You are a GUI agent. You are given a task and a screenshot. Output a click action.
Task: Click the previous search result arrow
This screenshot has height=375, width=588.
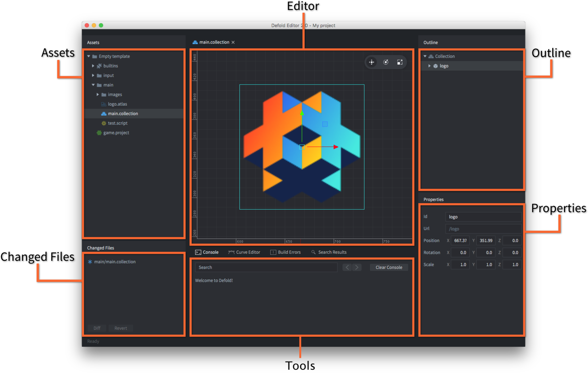(347, 267)
